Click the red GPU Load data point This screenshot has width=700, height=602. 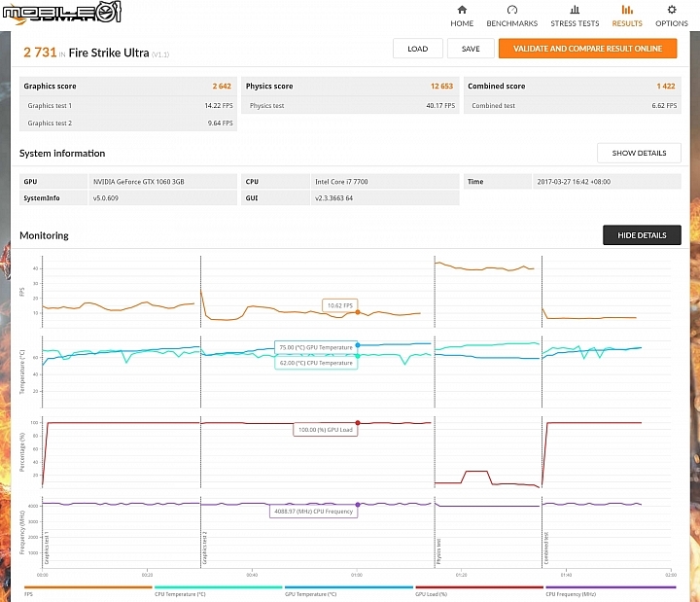click(x=358, y=422)
